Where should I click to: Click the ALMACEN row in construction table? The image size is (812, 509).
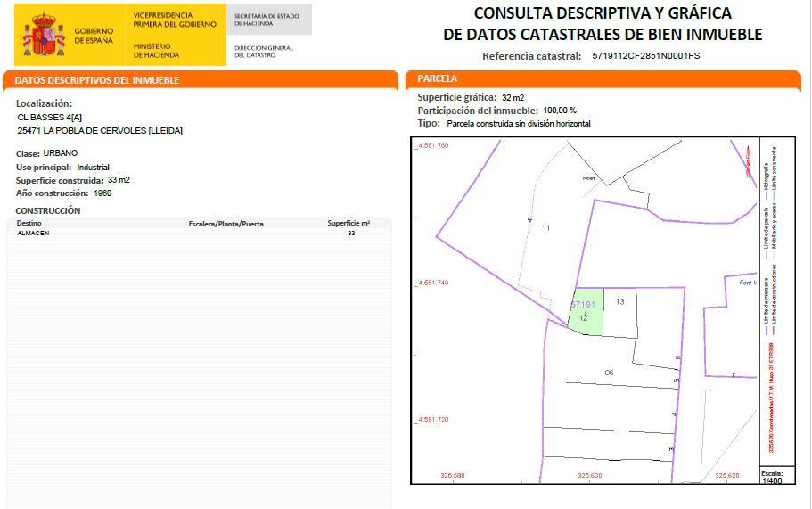coord(34,233)
